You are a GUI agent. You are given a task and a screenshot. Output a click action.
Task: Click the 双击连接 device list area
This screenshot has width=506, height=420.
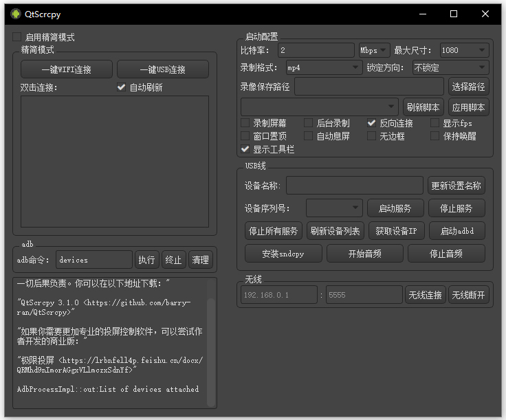pyautogui.click(x=115, y=162)
